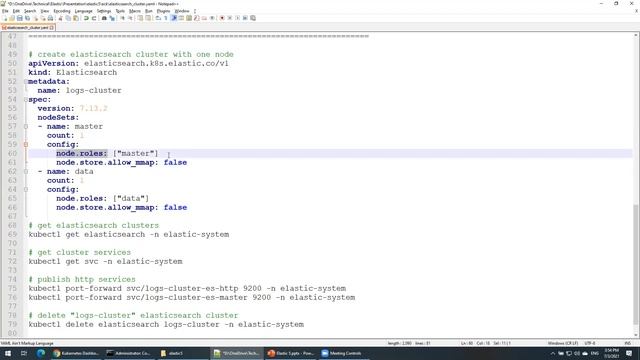Open the Settings menu
This screenshot has width=640, height=360.
pos(104,11)
